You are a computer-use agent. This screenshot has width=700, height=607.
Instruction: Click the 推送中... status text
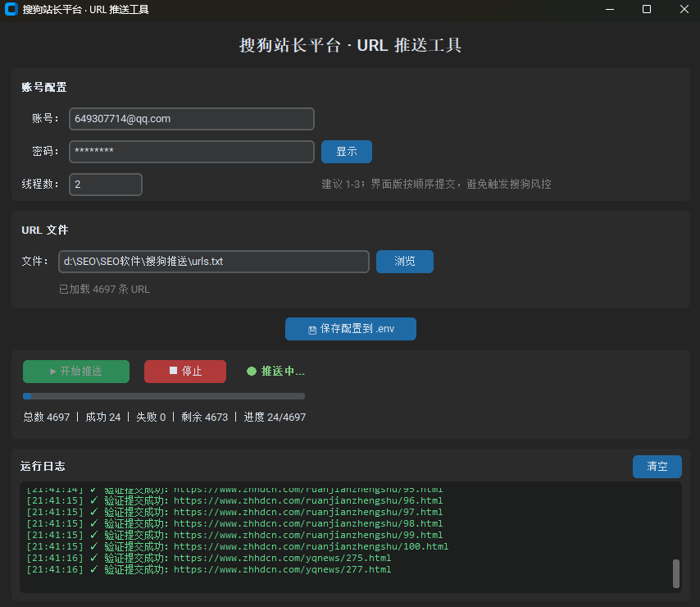(283, 371)
